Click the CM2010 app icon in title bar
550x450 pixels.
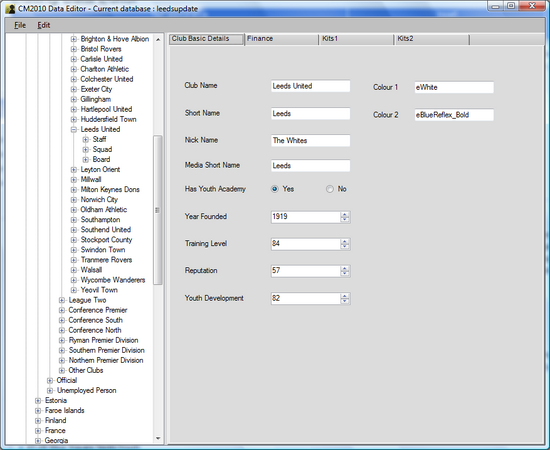coord(10,9)
